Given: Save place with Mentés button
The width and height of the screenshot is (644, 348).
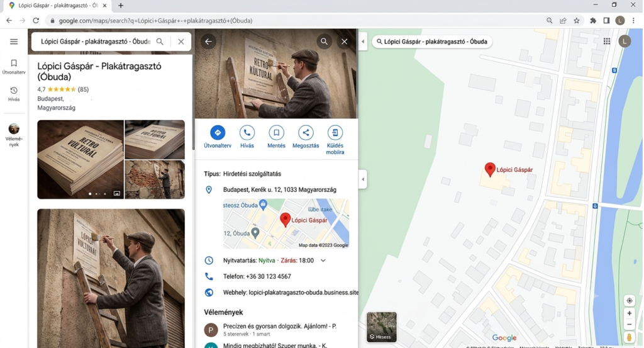Looking at the screenshot, I should click(x=277, y=137).
